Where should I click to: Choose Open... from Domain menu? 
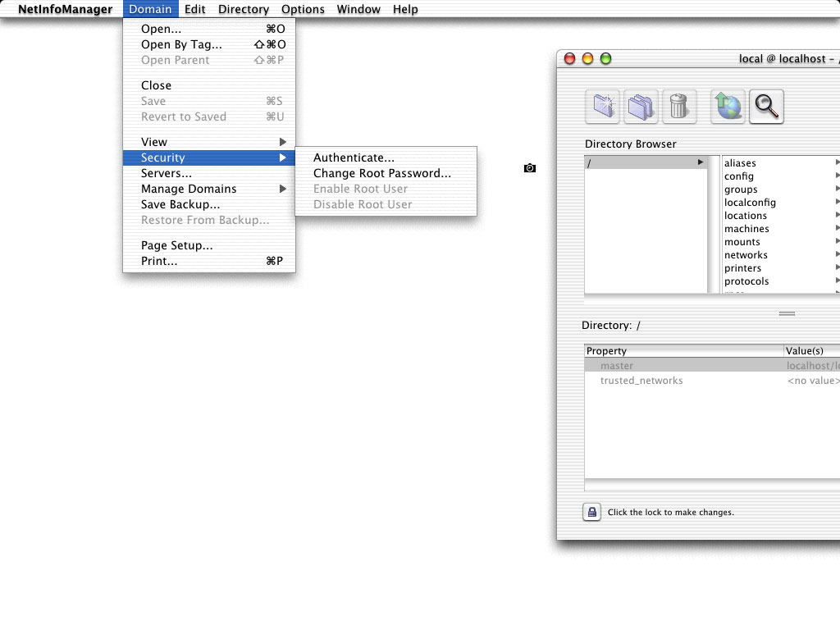coord(209,29)
